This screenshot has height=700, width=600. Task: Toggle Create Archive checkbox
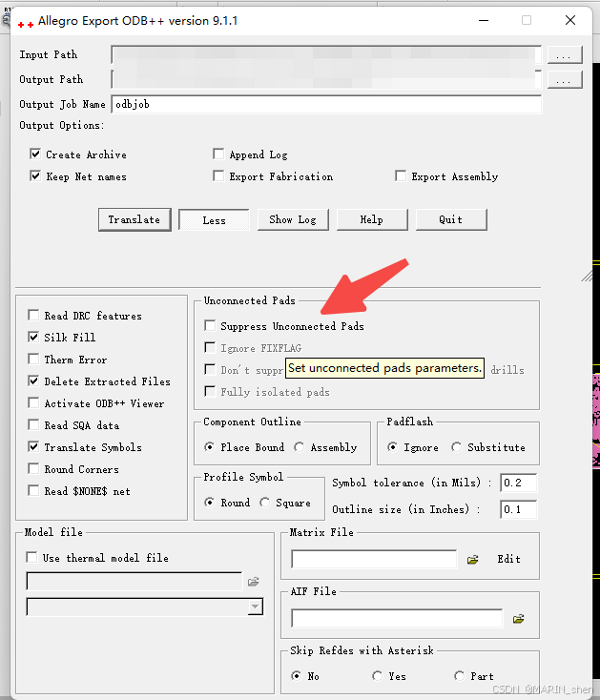(35, 154)
